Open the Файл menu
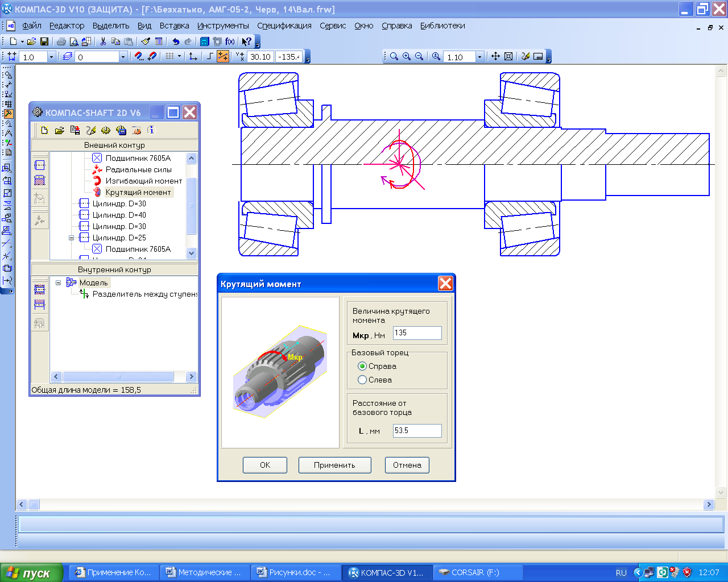 point(32,26)
